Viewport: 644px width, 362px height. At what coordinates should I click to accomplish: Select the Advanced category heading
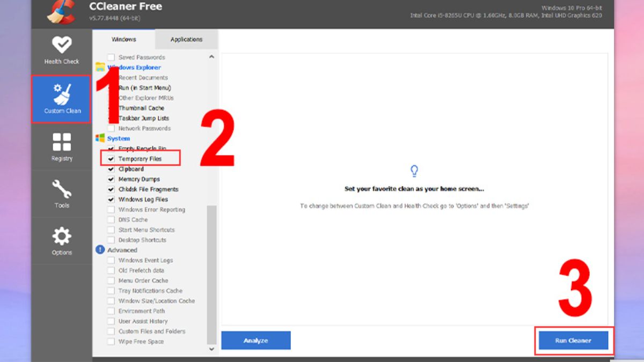tap(122, 250)
